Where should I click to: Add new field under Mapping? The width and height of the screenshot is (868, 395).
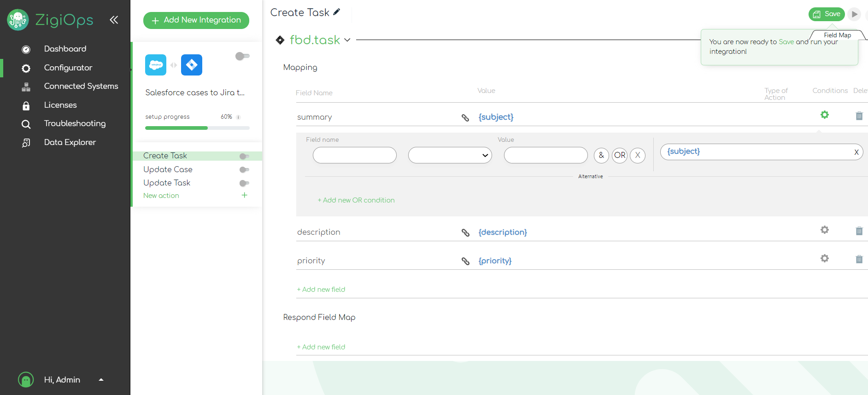[321, 290]
